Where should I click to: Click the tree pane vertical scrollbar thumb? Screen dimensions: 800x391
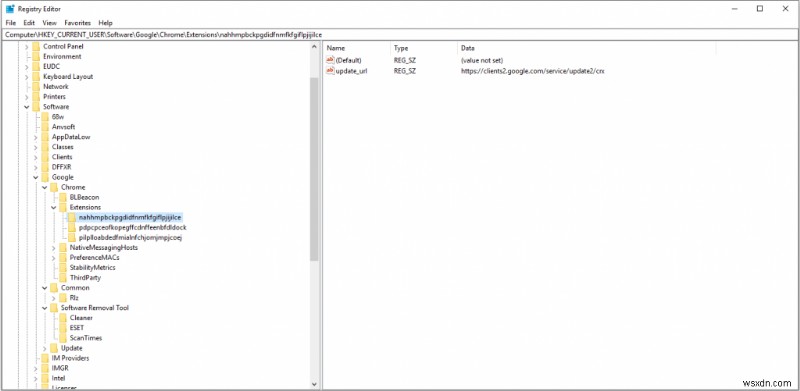(x=314, y=168)
